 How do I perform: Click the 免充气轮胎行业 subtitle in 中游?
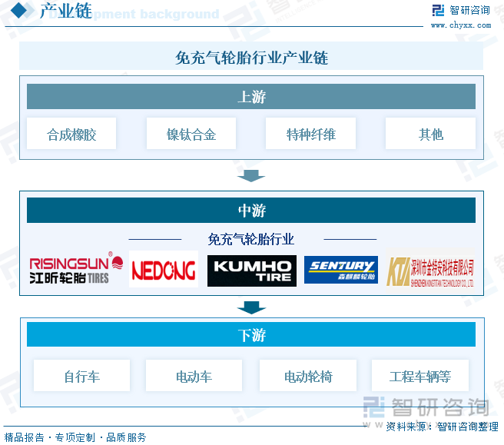point(250,239)
